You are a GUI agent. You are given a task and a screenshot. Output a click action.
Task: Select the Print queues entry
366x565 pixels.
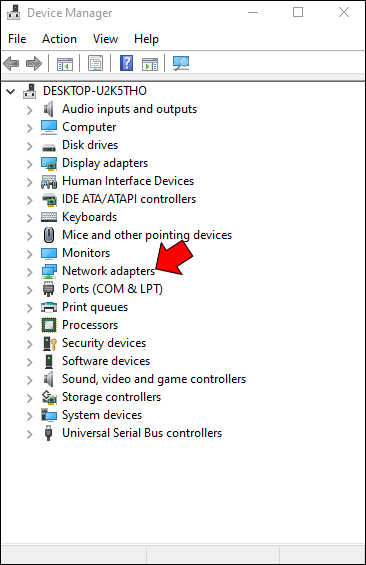tap(95, 307)
